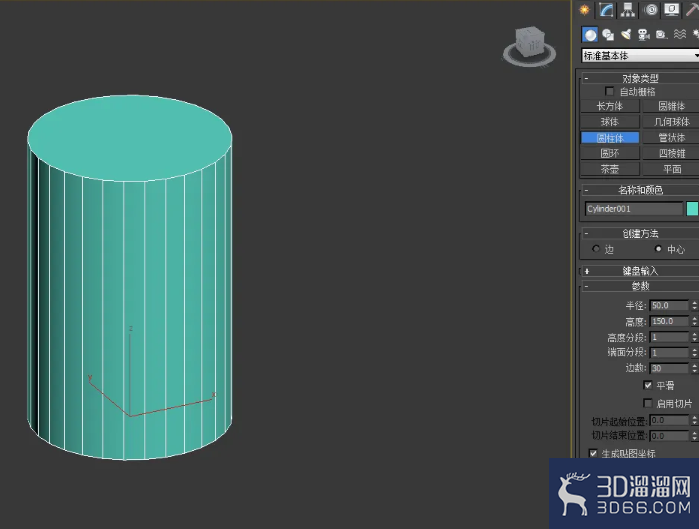The height and width of the screenshot is (529, 699).
Task: Open the Hierarchy panel tab
Action: [x=628, y=10]
